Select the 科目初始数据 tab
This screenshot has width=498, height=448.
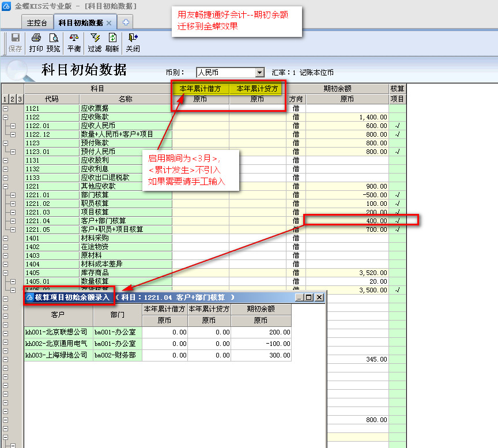click(x=80, y=22)
